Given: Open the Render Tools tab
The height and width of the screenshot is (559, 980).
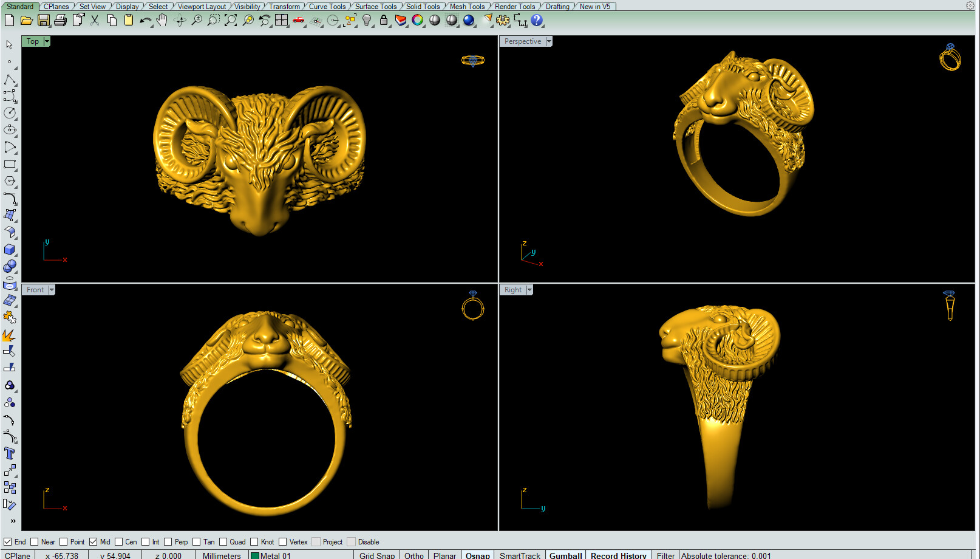Looking at the screenshot, I should tap(514, 7).
